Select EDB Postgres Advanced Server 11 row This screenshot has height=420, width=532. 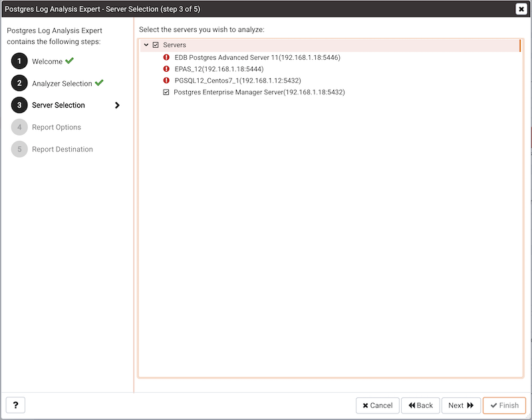[257, 57]
